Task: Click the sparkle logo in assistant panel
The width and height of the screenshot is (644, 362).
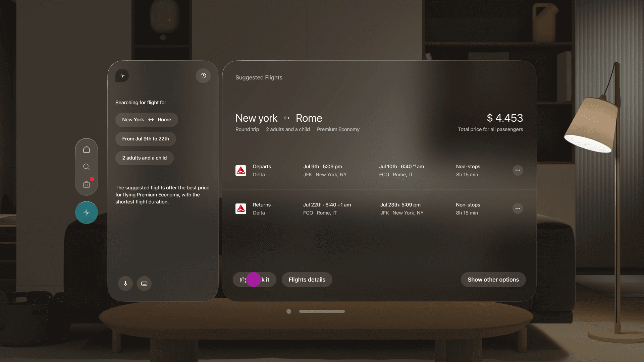Action: 122,76
